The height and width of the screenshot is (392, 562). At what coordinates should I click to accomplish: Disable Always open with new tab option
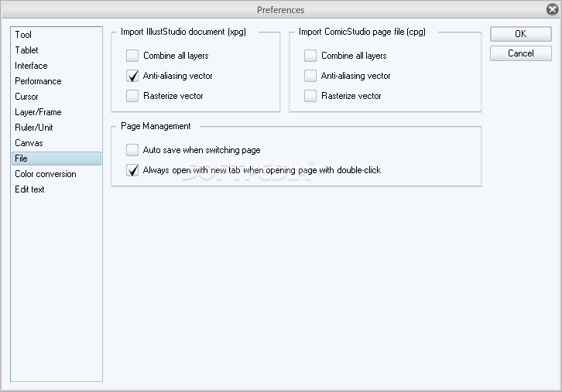[132, 170]
